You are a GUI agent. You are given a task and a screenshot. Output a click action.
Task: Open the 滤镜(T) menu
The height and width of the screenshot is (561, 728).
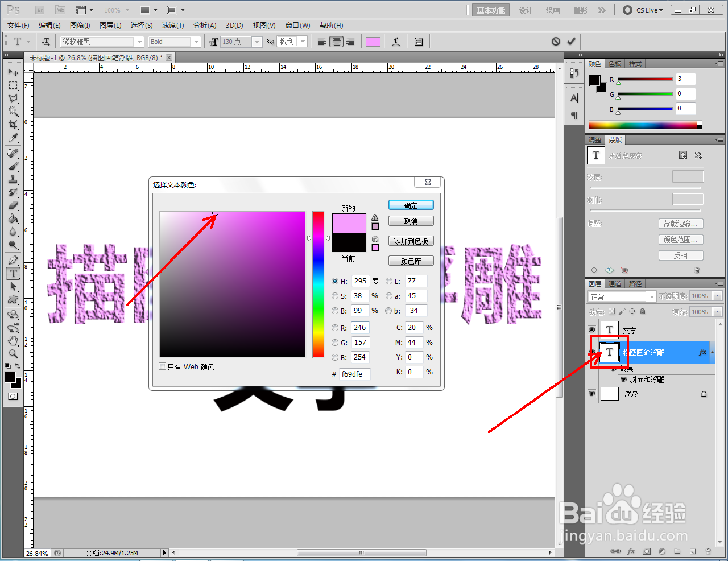(173, 26)
